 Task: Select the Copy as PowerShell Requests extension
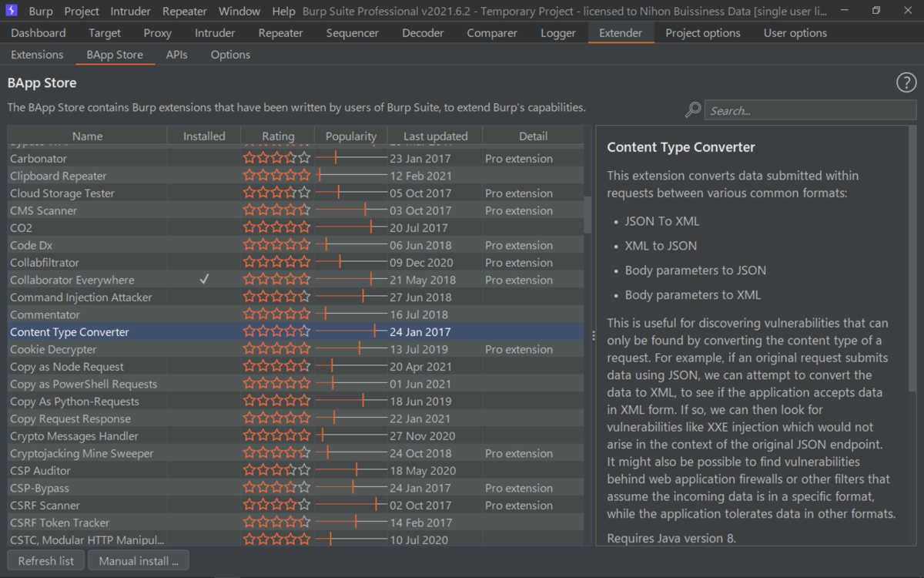(x=296, y=384)
